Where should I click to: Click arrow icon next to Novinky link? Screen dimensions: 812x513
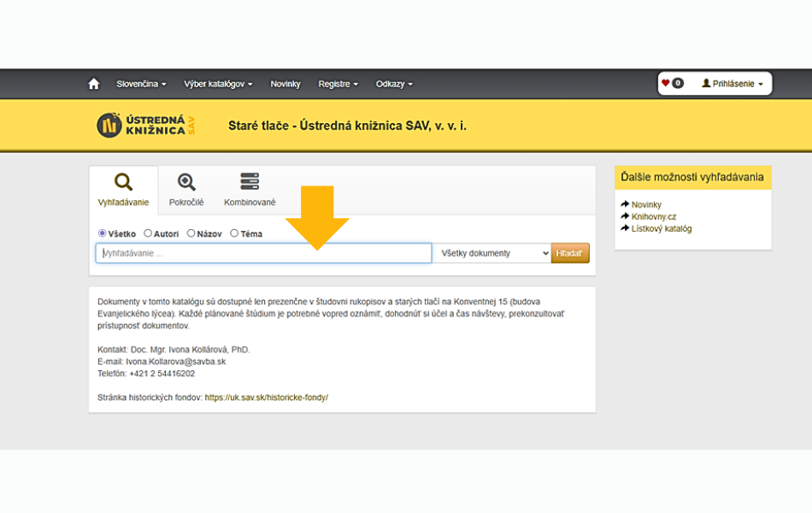coord(625,205)
